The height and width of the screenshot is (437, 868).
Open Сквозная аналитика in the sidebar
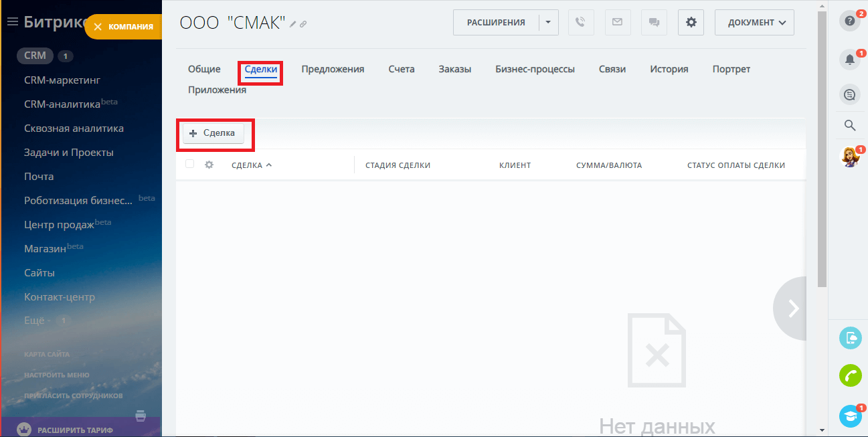(74, 128)
